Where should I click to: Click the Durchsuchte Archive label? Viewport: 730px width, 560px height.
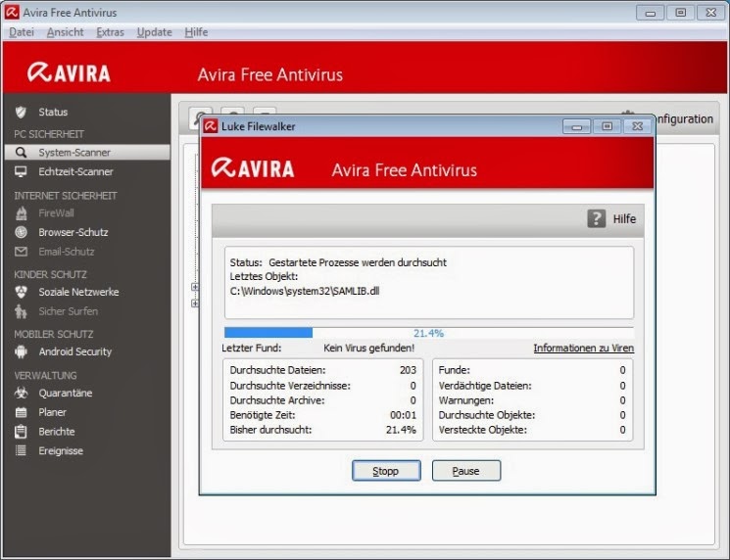[277, 400]
